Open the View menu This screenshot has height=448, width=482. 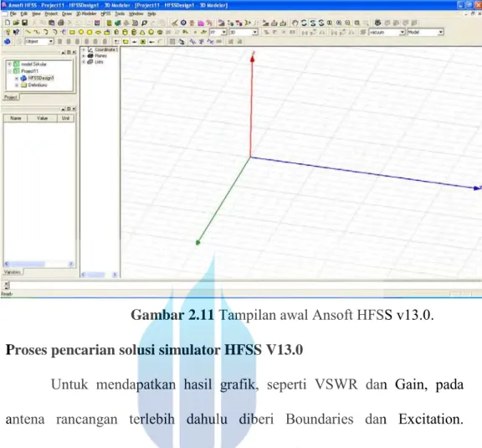pos(36,14)
